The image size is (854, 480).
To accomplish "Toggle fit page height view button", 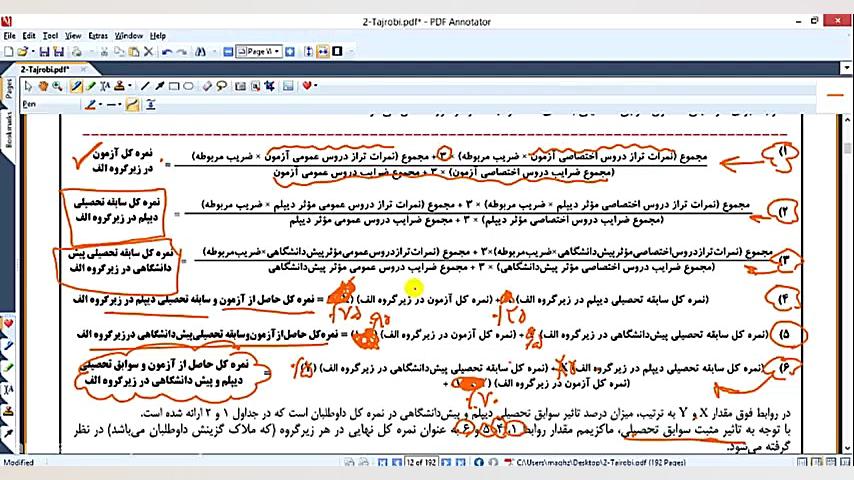I will pos(308,52).
